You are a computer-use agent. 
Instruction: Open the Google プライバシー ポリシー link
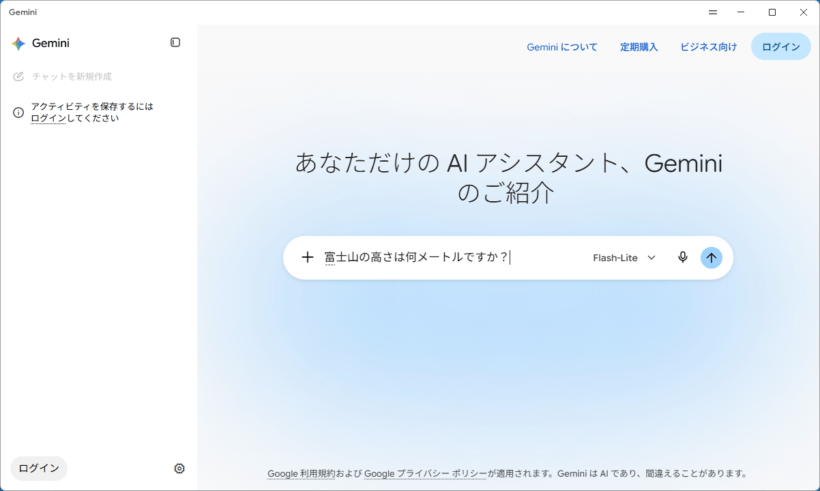click(425, 474)
